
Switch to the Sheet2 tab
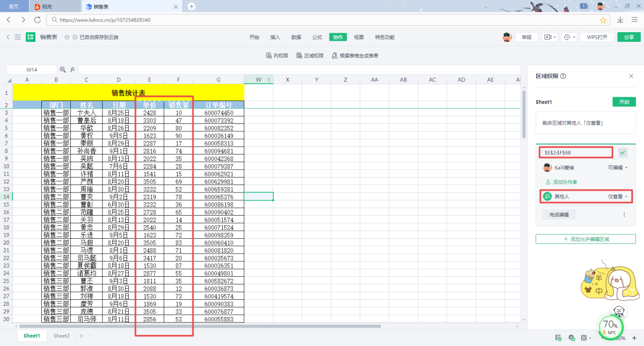point(61,336)
